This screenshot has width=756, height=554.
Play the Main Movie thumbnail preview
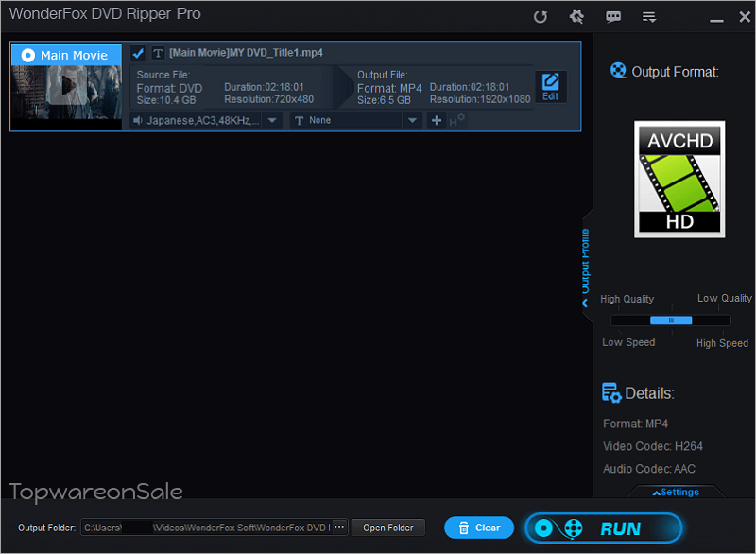point(67,87)
